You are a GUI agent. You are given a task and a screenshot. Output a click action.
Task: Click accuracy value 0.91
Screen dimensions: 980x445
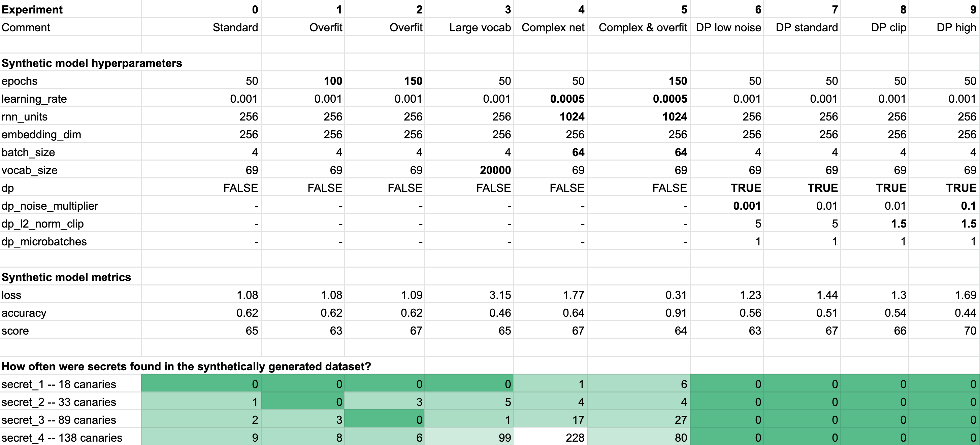(639, 313)
